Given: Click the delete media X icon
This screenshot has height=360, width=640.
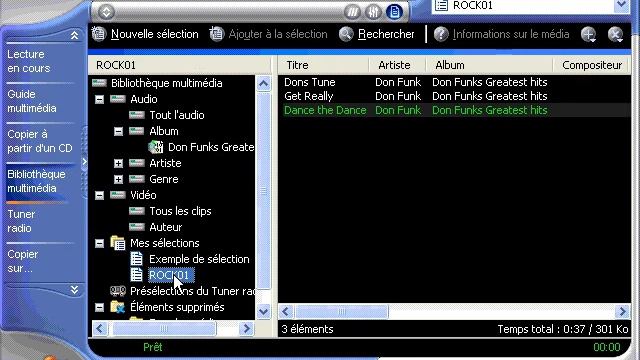Looking at the screenshot, I should pyautogui.click(x=616, y=34).
